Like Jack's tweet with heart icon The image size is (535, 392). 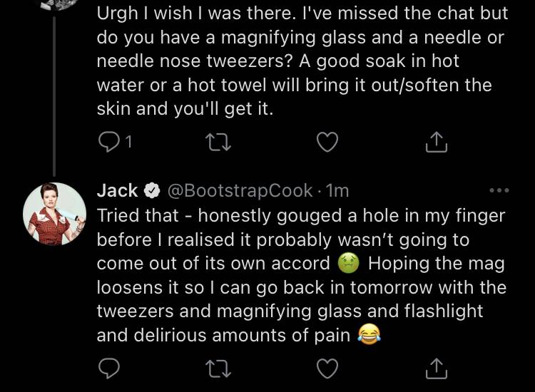coord(327,368)
